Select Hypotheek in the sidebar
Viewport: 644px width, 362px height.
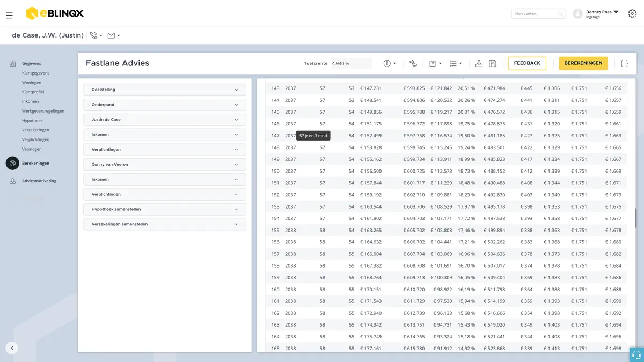(x=32, y=121)
